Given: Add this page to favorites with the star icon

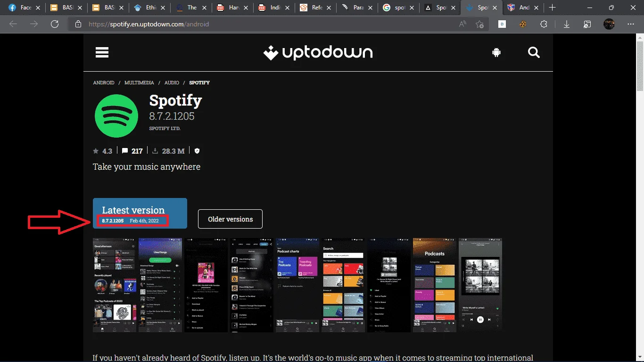Looking at the screenshot, I should click(479, 24).
